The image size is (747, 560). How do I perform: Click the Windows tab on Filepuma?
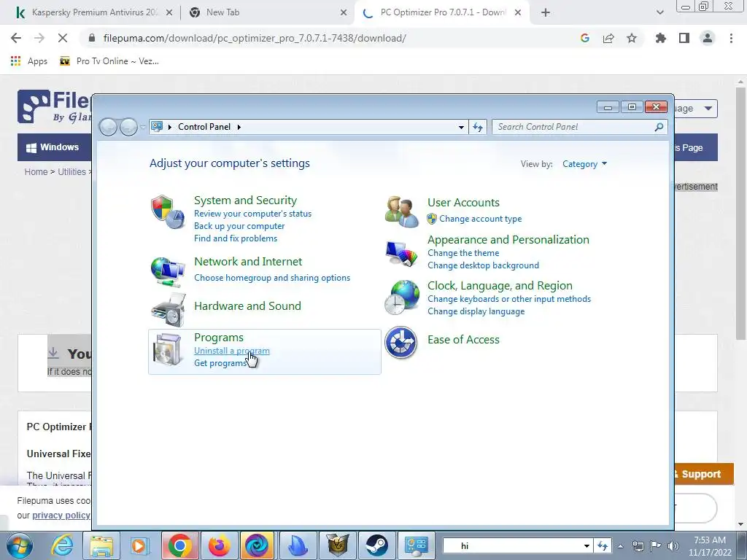click(x=53, y=147)
